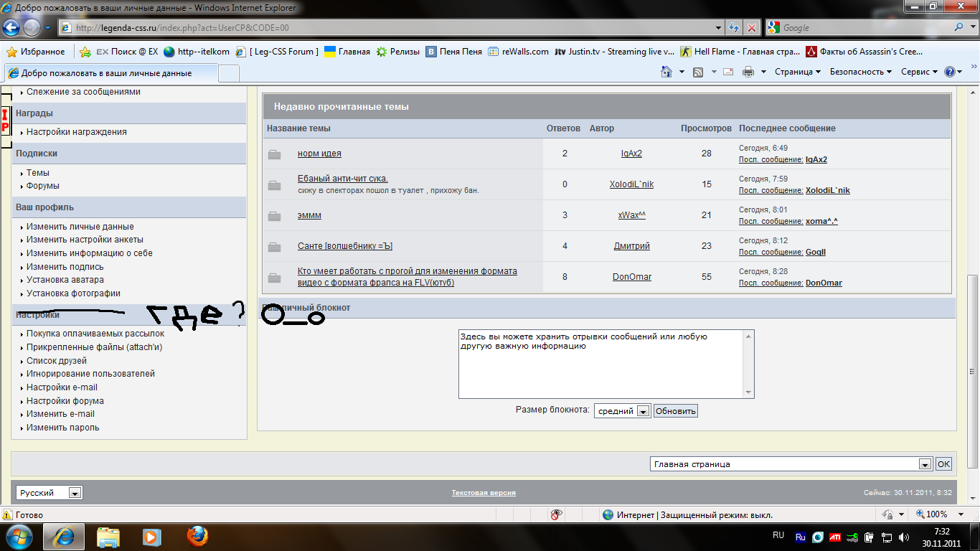This screenshot has width=980, height=551.
Task: Open the IE Home page icon
Action: [x=666, y=72]
